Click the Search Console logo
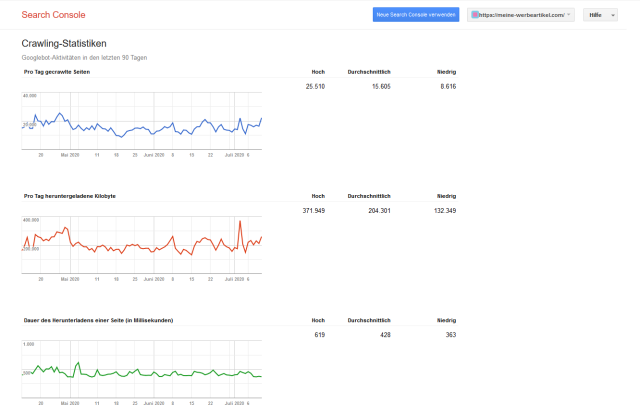Viewport: 640px width, 416px height. [x=53, y=15]
